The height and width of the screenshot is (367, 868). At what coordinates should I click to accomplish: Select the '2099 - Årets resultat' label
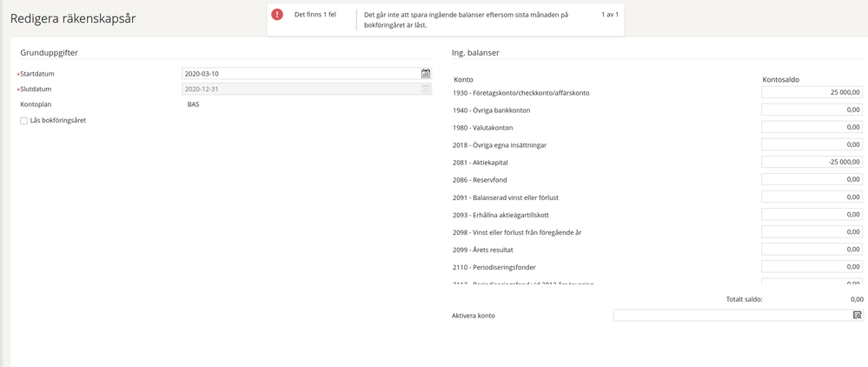pyautogui.click(x=484, y=250)
